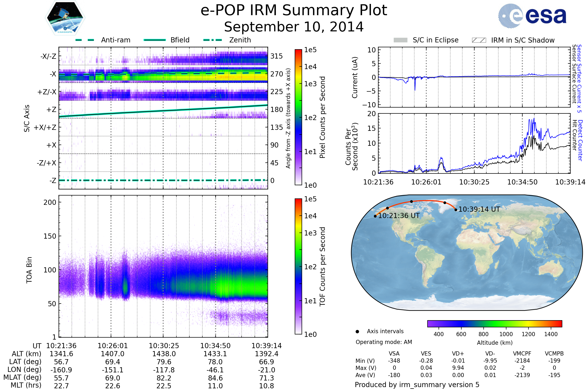Screen dimensions: 588x392
Task: Click the Anti-ram dashed line legend marker
Action: point(85,40)
